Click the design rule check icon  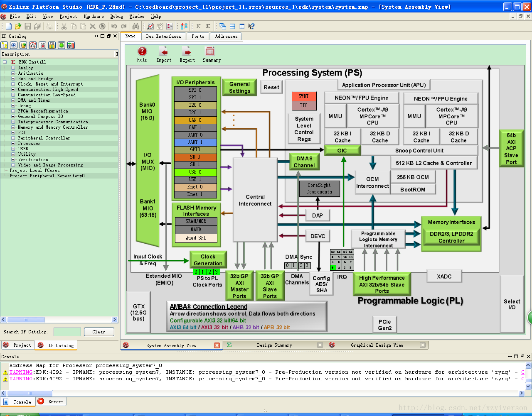(x=150, y=26)
